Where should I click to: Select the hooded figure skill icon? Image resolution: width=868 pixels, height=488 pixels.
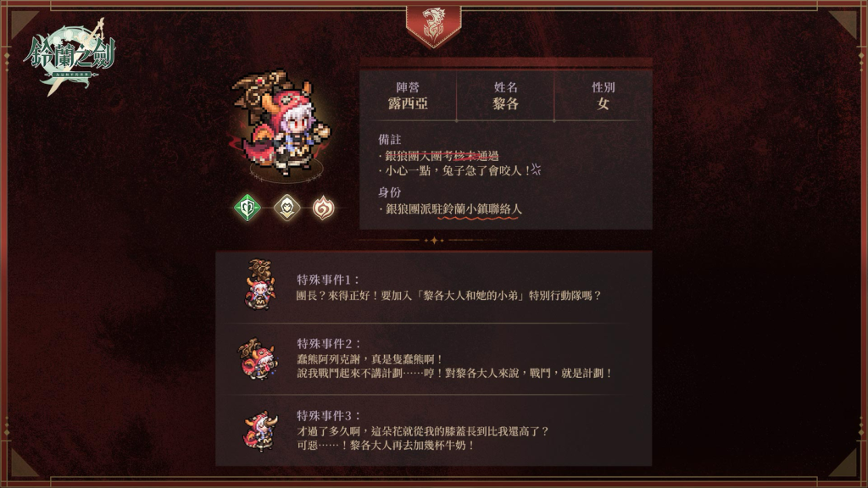287,208
